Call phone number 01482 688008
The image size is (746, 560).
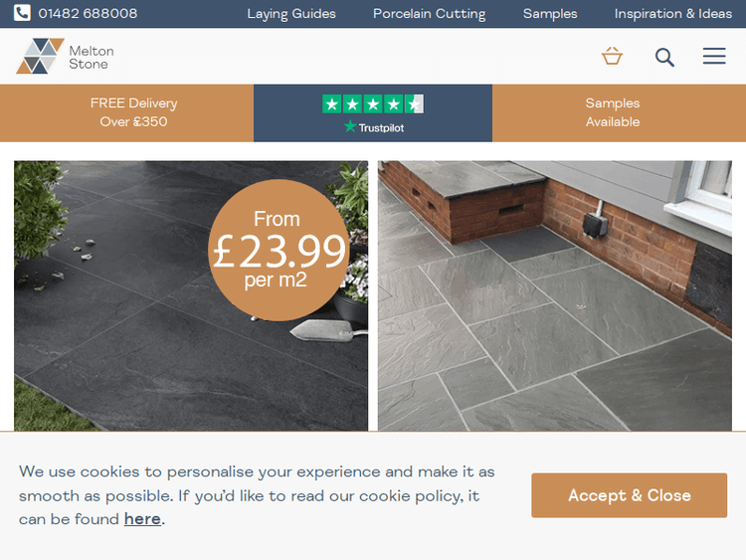coord(88,13)
